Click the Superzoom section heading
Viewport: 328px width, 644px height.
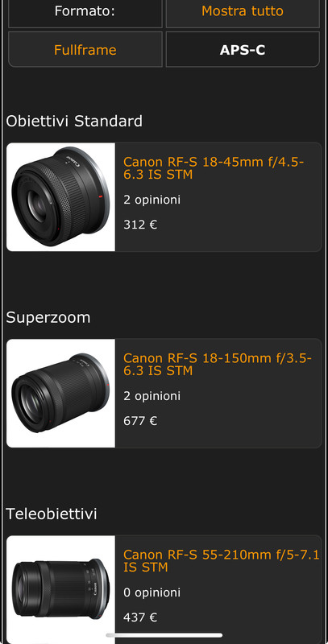(48, 317)
